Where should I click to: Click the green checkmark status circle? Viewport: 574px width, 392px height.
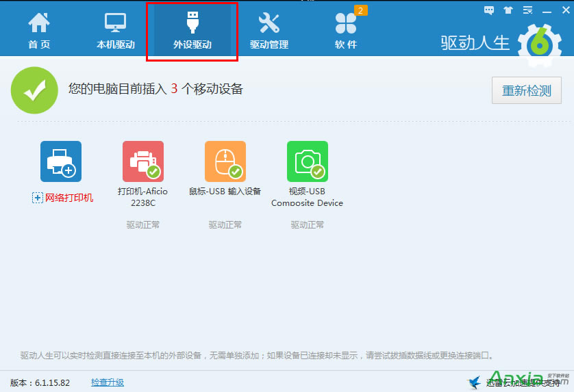[34, 90]
